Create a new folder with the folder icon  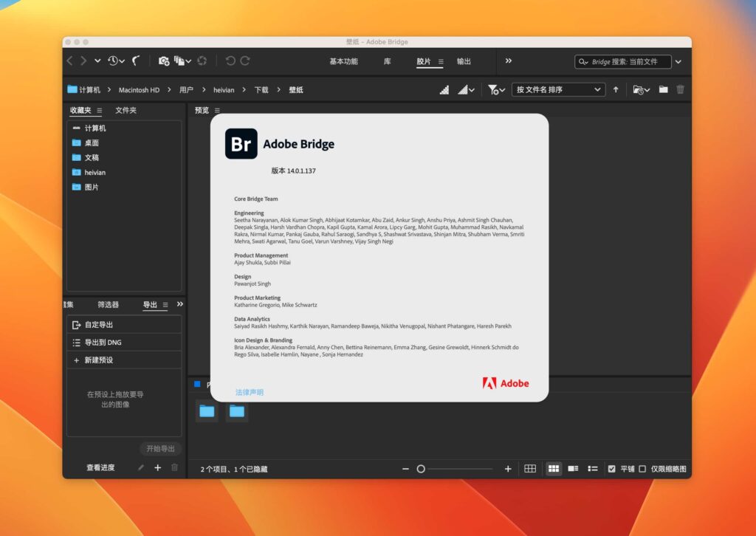(x=663, y=89)
